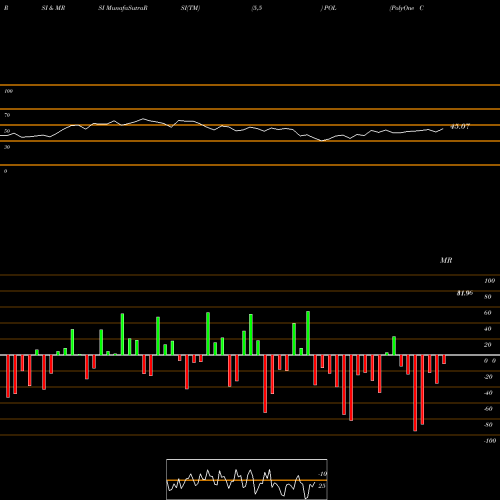Viewport: 500px width, 500px height.
Task: Click the "MR" panel label
Action: [446, 260]
